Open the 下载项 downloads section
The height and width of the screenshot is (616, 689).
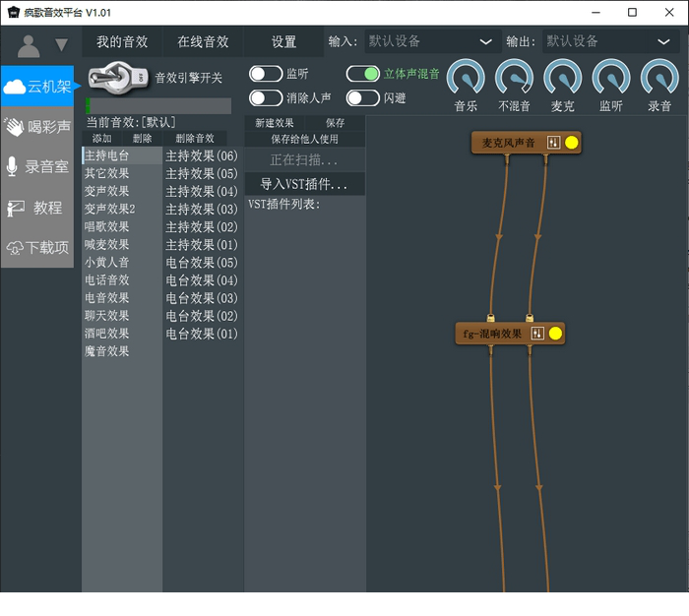(x=37, y=247)
